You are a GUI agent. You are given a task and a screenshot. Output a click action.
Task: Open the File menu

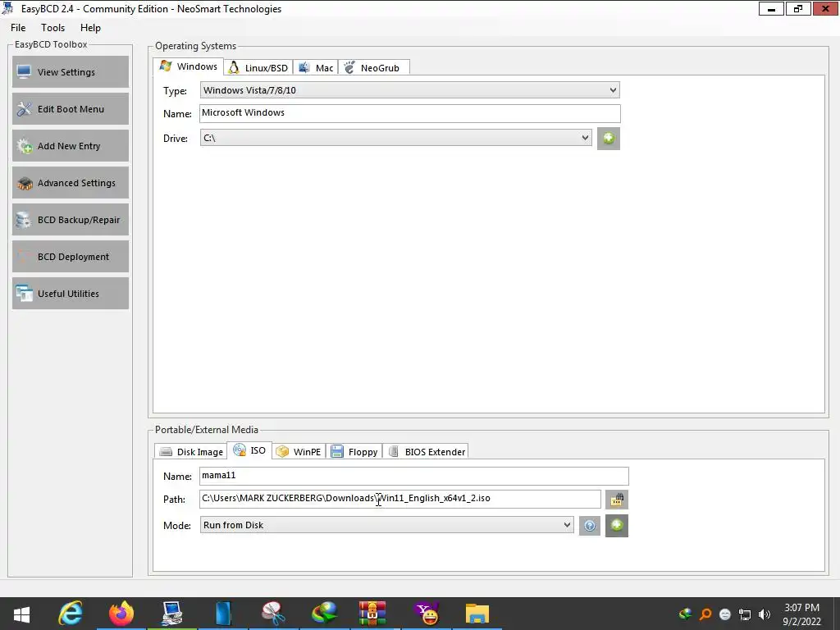point(18,28)
